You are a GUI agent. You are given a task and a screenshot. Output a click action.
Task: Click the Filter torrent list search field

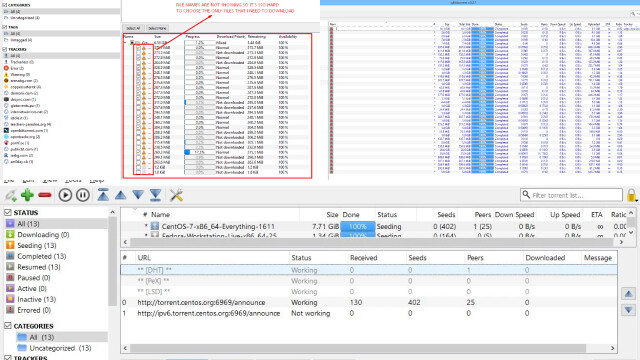coord(571,195)
